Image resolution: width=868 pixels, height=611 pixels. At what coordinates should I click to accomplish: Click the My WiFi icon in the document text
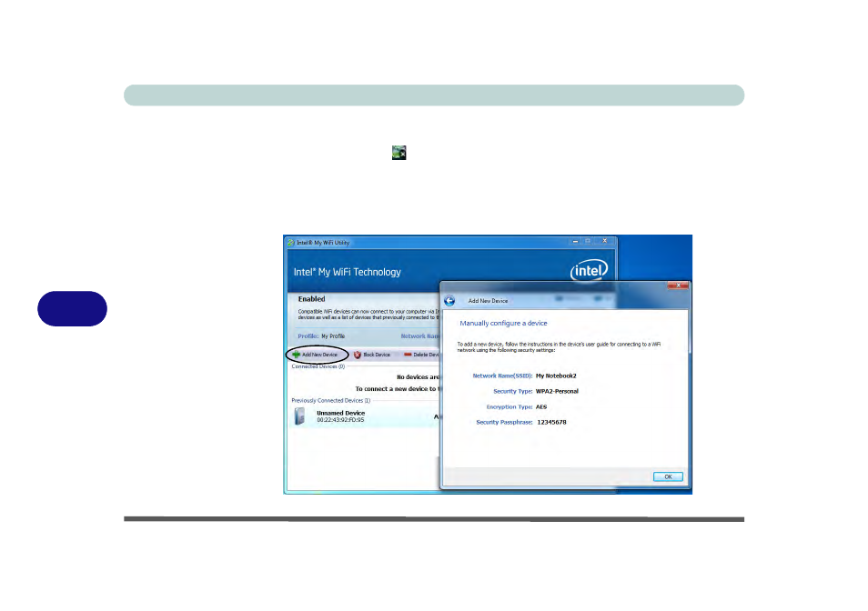click(x=399, y=153)
